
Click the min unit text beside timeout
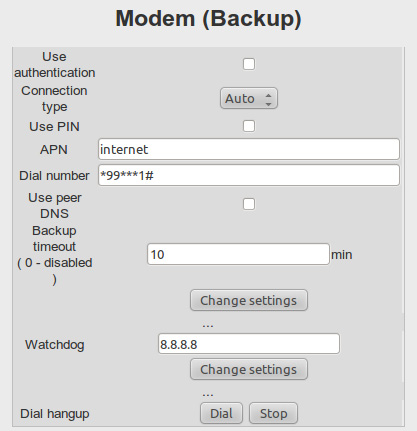342,255
